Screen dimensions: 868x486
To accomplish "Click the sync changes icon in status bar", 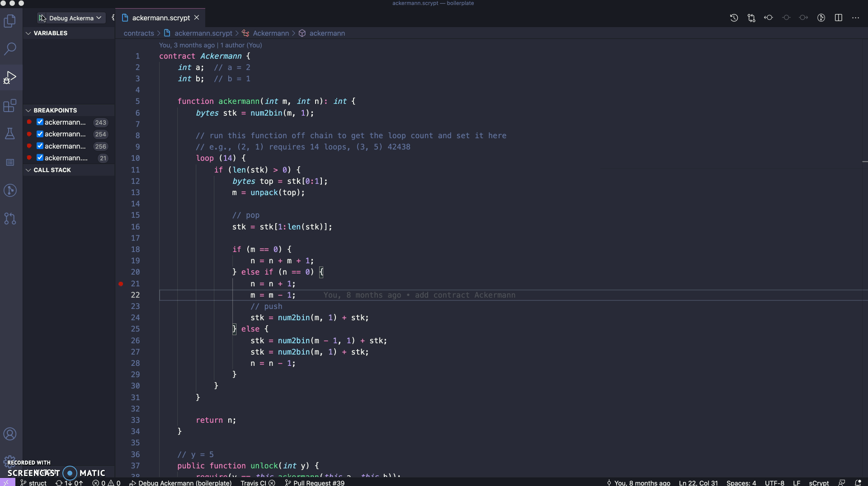I will click(x=69, y=483).
